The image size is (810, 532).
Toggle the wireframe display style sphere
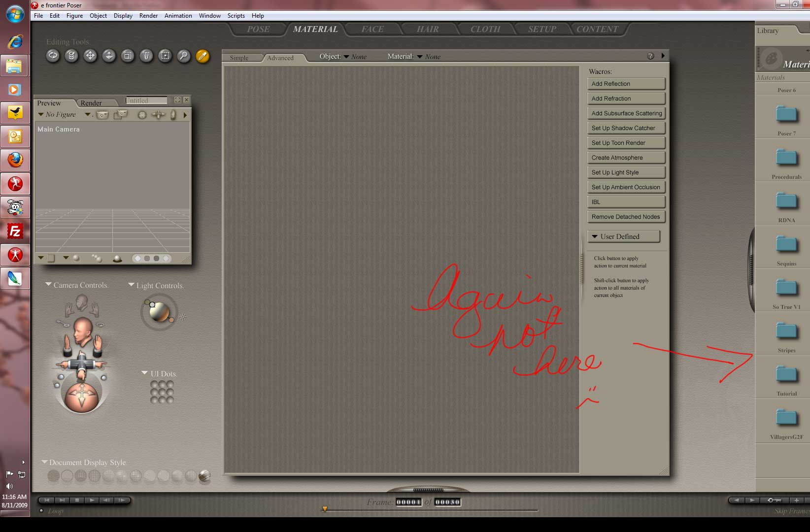pos(81,475)
